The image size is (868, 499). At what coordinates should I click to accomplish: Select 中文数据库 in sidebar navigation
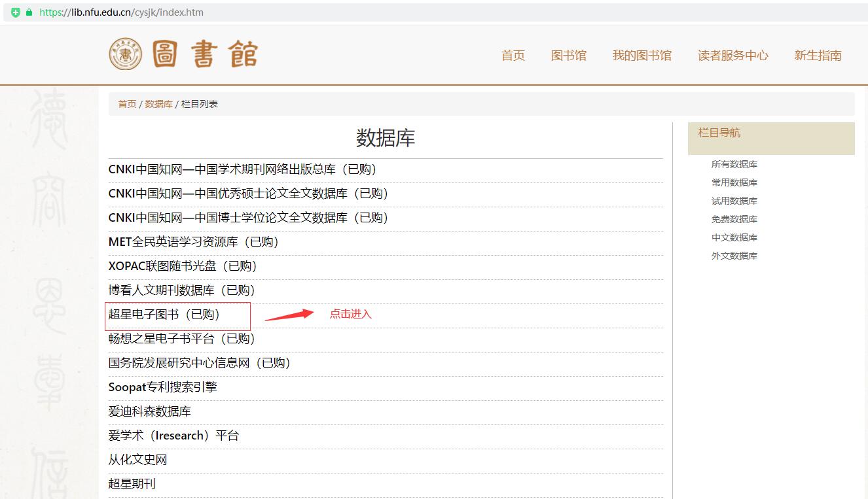click(734, 237)
